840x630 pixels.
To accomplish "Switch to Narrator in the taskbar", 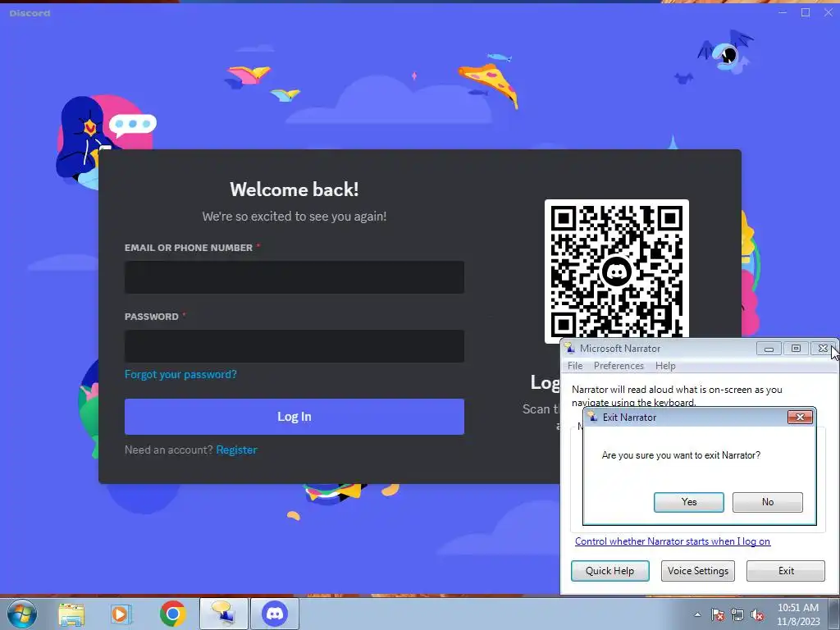I will point(223,614).
